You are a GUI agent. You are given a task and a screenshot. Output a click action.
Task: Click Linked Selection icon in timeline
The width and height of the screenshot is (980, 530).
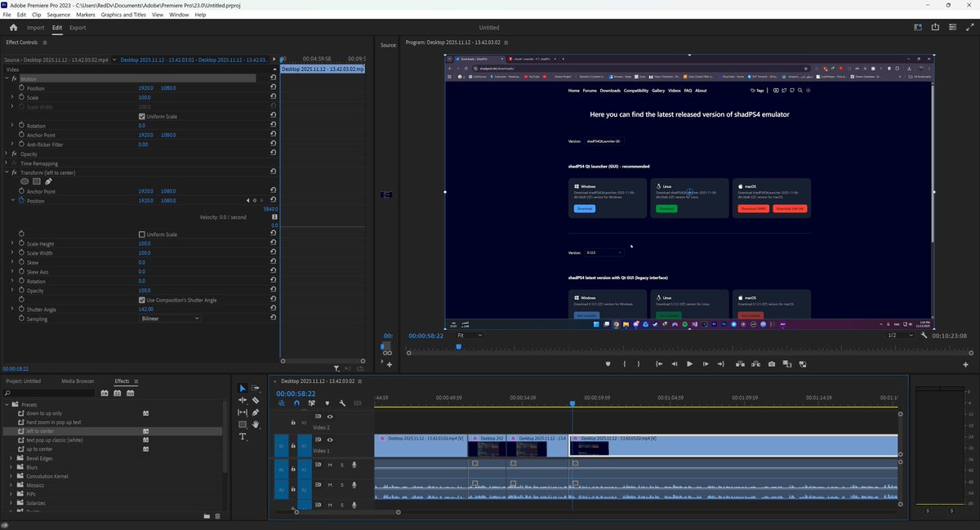[312, 403]
